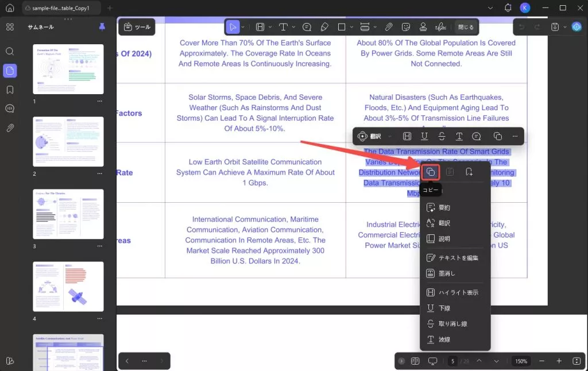
Task: Open the ツール tools menu button
Action: coord(137,27)
